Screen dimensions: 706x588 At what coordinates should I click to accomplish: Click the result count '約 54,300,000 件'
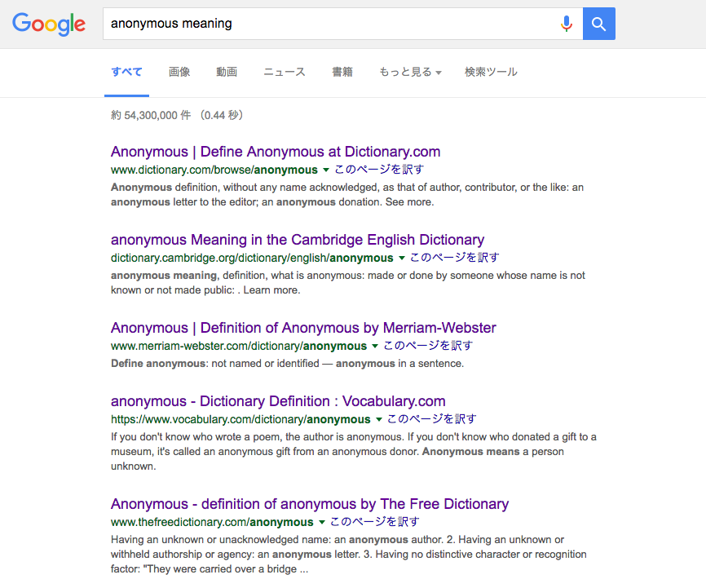(151, 115)
